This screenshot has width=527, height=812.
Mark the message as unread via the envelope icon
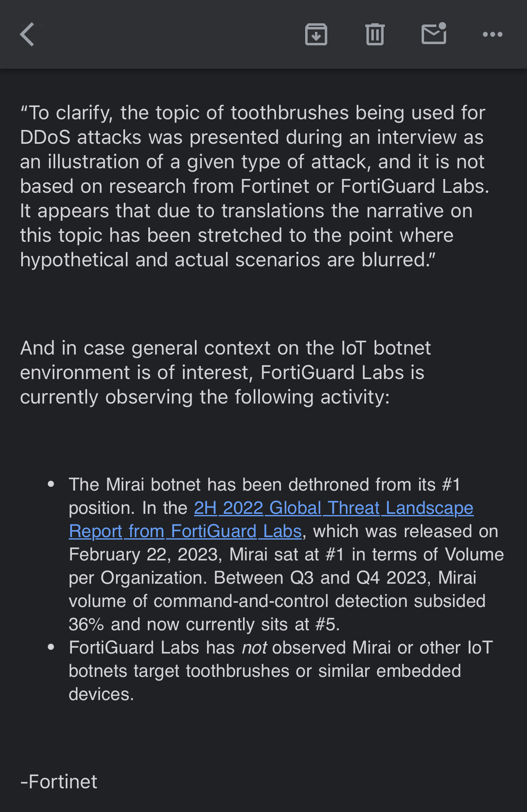pos(433,34)
